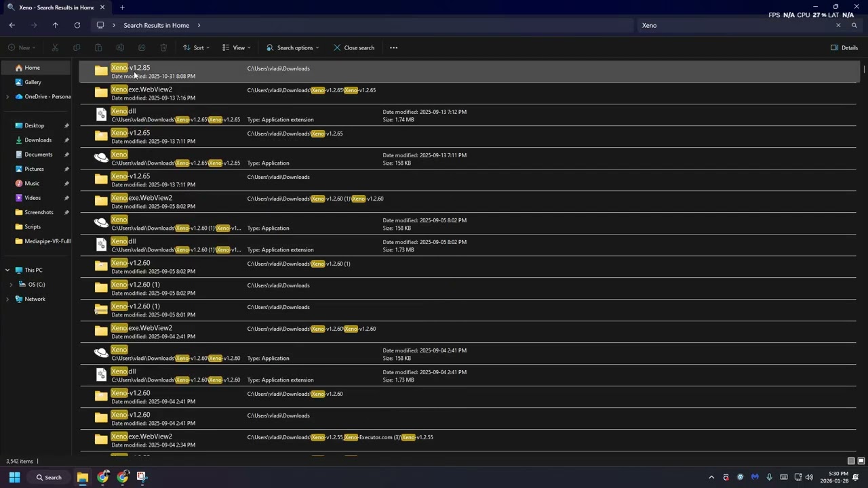This screenshot has width=868, height=488.
Task: Click the Search Results in Home breadcrumb
Action: (x=156, y=25)
